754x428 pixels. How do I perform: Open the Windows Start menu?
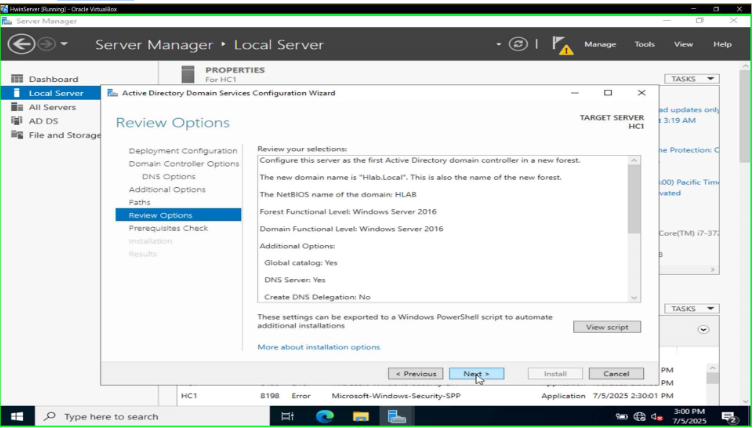pos(17,416)
